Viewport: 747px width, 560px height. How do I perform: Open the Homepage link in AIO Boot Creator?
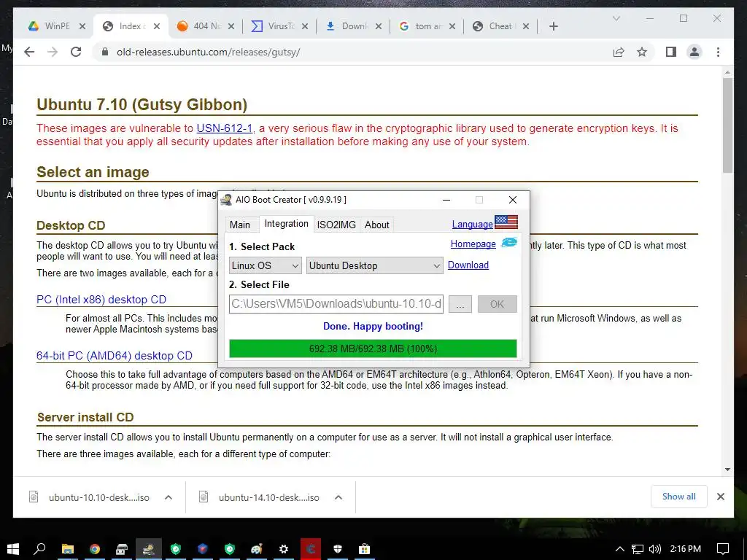click(473, 244)
